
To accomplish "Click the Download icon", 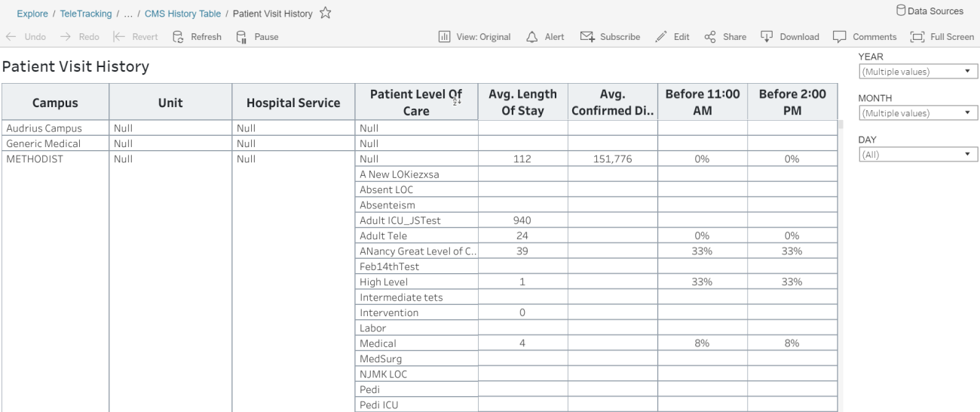I will [767, 37].
